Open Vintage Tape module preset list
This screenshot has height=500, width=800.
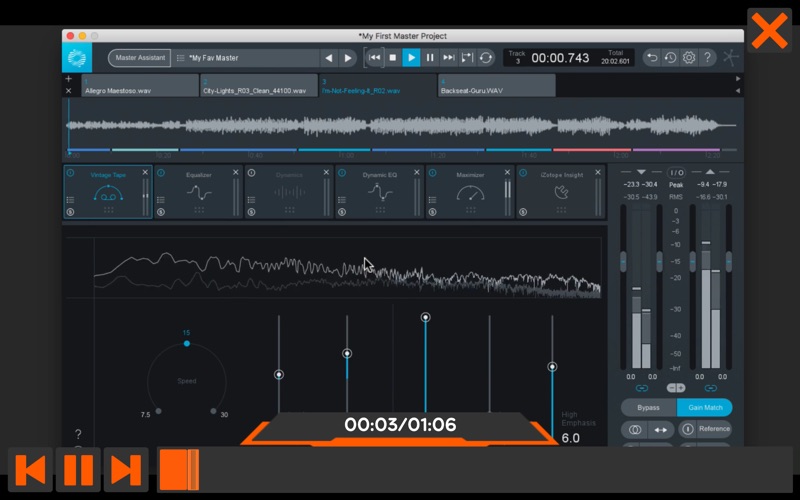(70, 200)
